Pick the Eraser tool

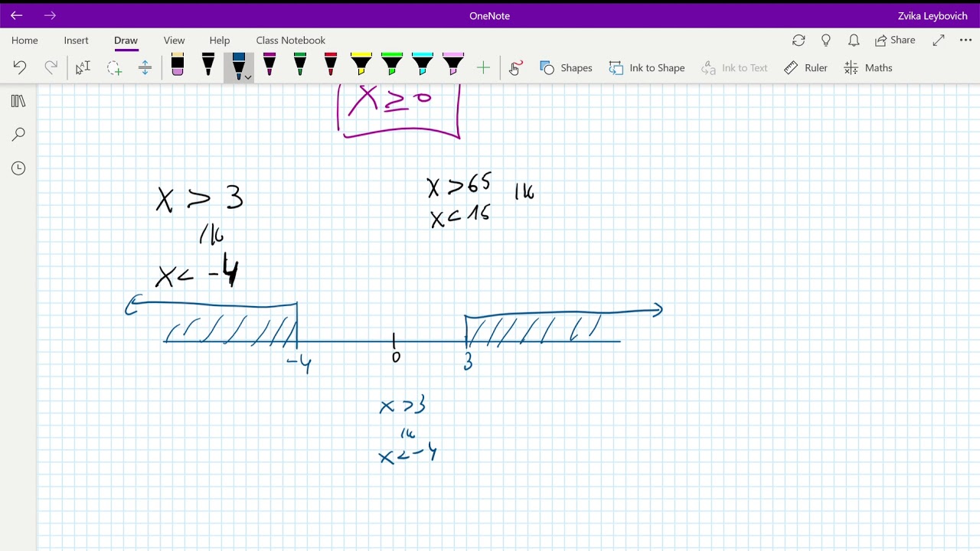(178, 66)
